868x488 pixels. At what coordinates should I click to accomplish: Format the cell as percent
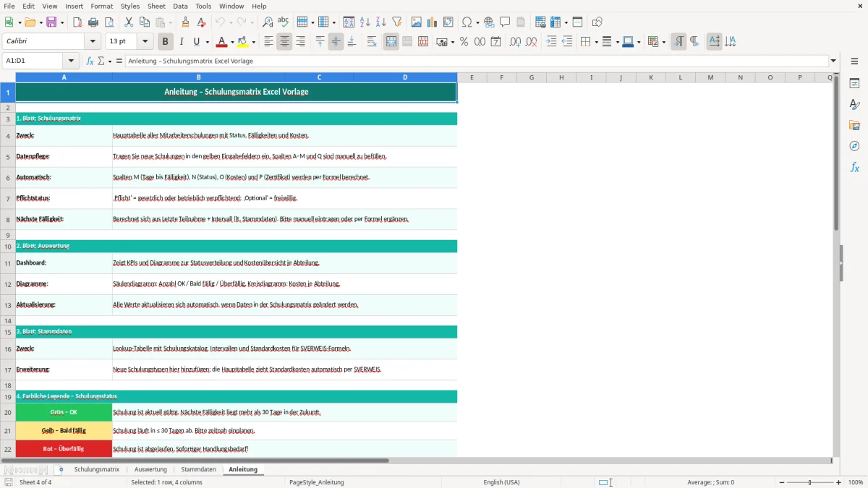[464, 42]
